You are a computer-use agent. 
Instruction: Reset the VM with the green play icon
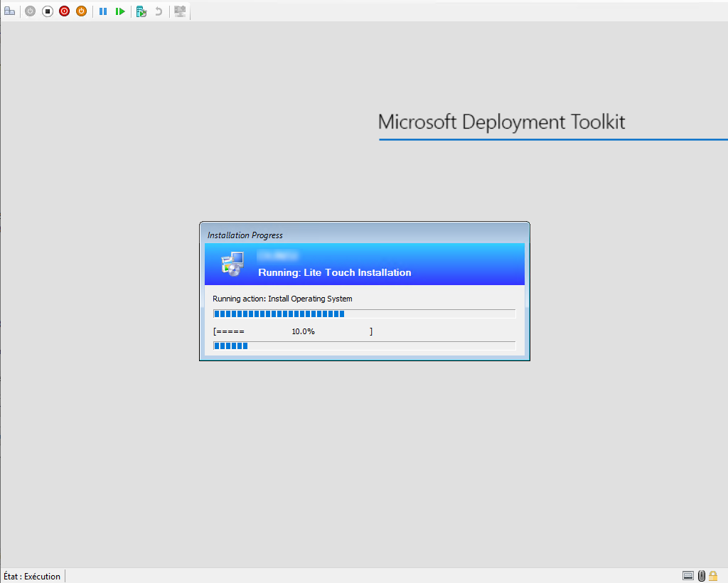[x=120, y=11]
